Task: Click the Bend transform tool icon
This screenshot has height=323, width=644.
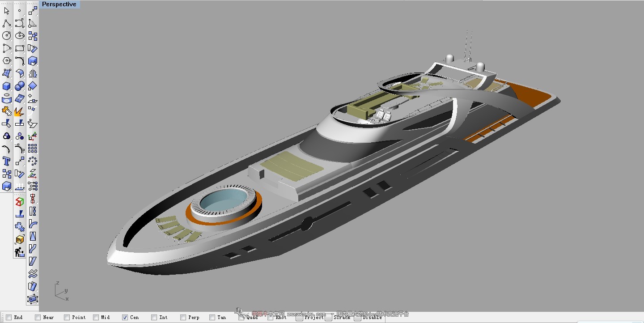Action: pyautogui.click(x=33, y=223)
